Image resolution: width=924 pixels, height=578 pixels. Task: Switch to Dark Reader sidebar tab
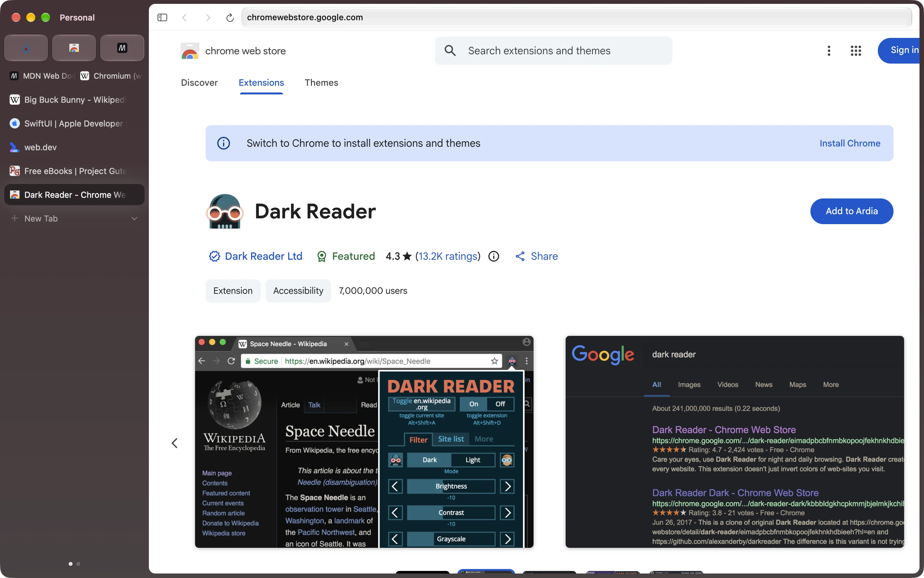tap(74, 195)
